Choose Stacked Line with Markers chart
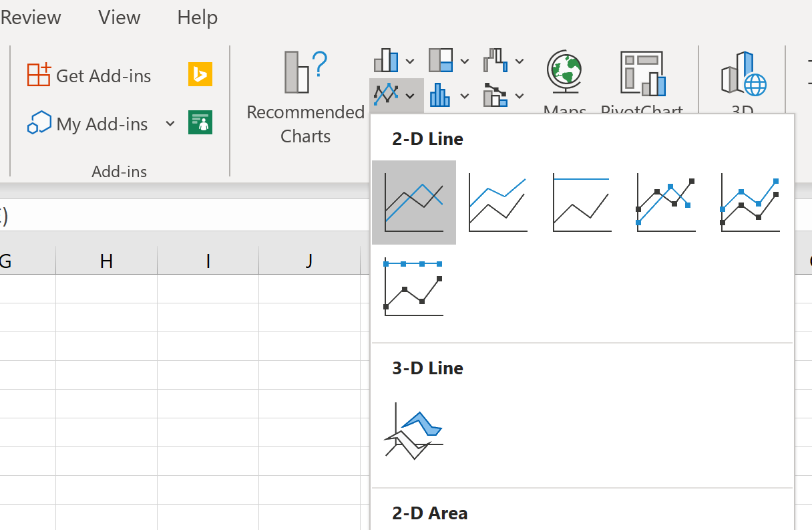812x530 pixels. [x=750, y=203]
